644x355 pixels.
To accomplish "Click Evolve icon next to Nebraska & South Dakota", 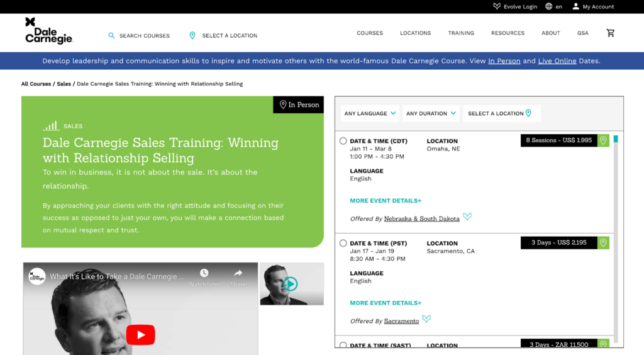I will coord(467,217).
